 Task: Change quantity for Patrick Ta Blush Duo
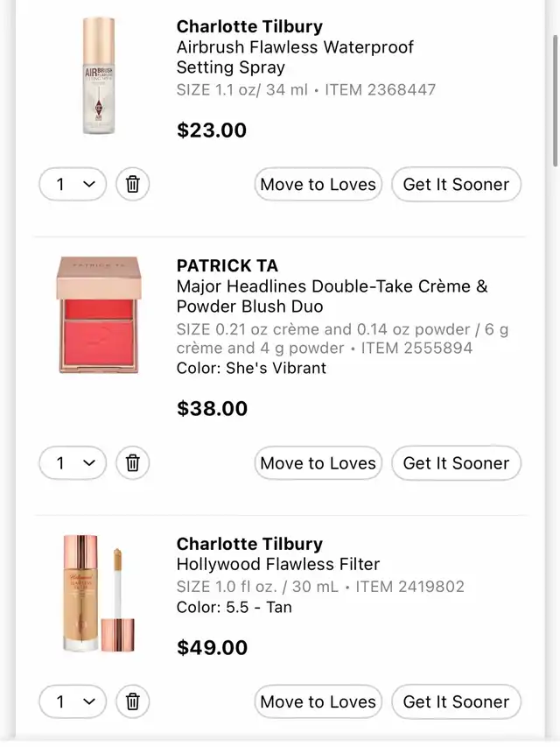(73, 462)
